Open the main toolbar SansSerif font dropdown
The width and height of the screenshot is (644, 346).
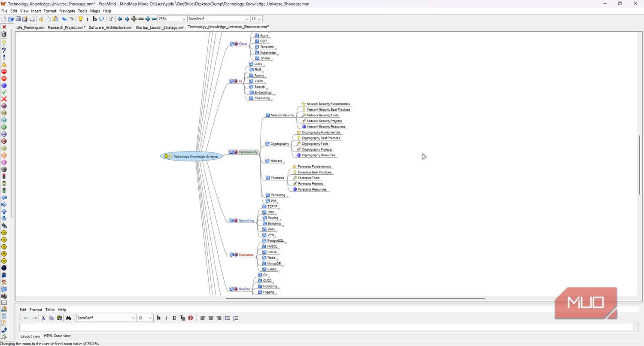tap(247, 19)
